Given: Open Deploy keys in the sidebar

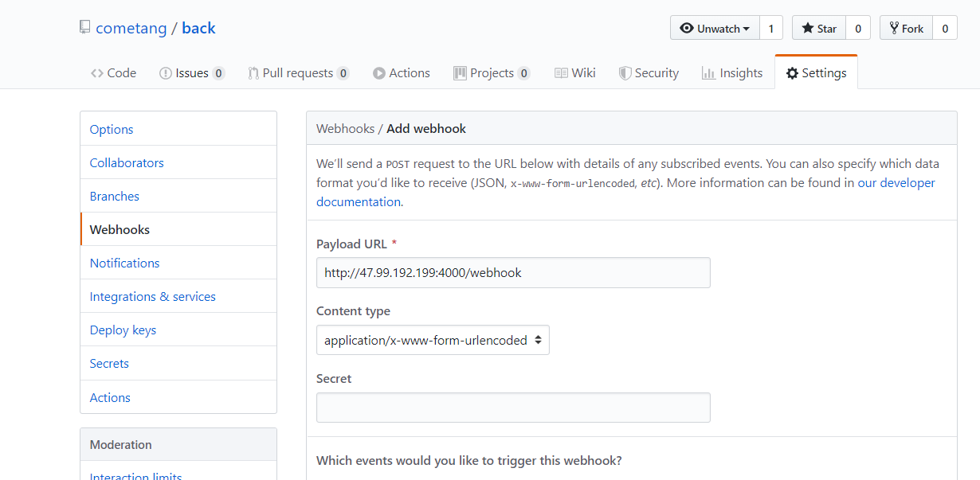Looking at the screenshot, I should tap(178, 330).
